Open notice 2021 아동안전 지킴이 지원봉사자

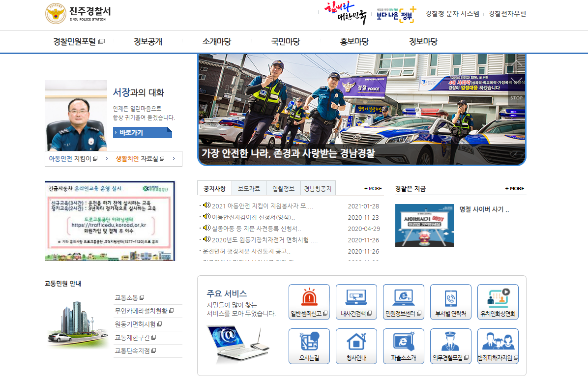pos(263,206)
